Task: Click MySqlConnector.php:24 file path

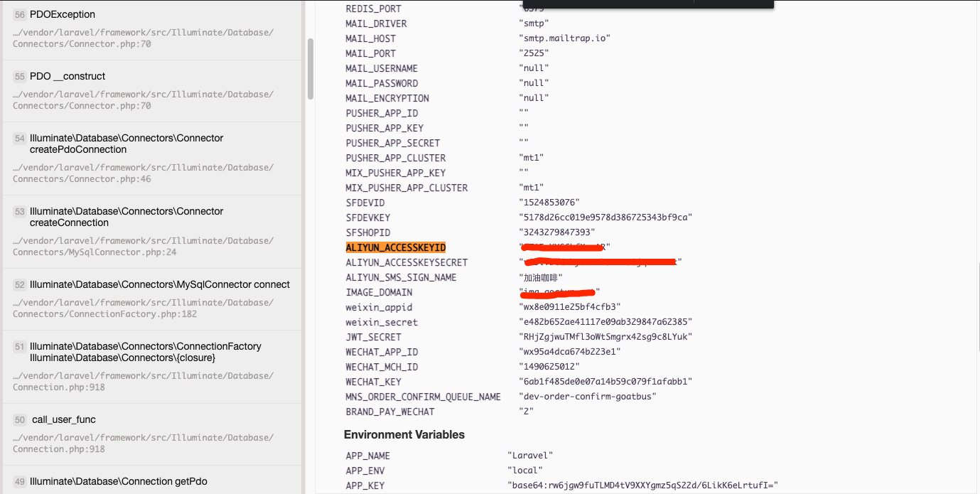Action: [x=95, y=252]
